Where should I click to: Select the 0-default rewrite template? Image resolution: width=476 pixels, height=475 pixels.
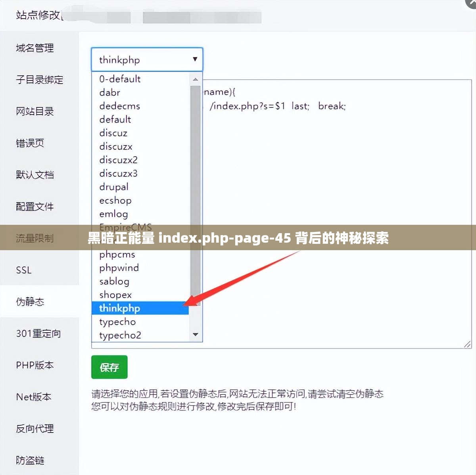[120, 79]
